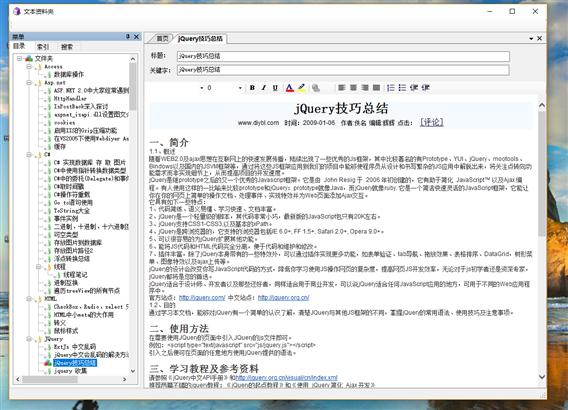Toggle underline formatting in editor toolbar

275,88
